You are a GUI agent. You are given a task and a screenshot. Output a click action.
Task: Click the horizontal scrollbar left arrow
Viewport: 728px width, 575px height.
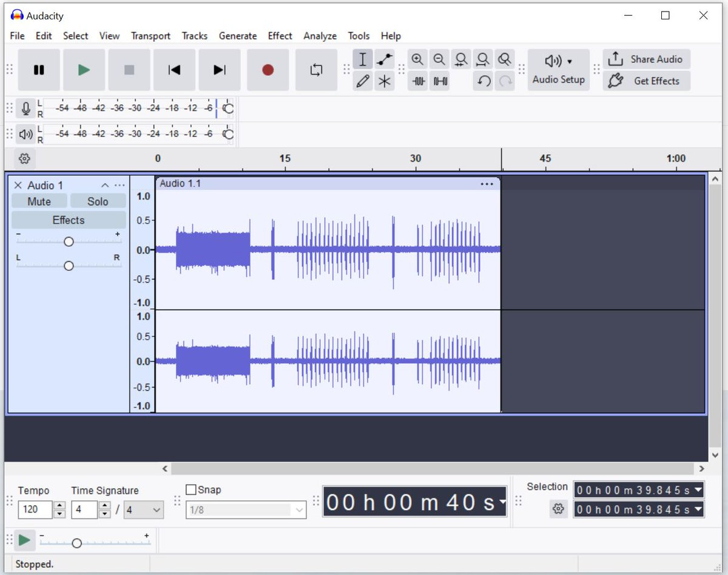(x=166, y=468)
